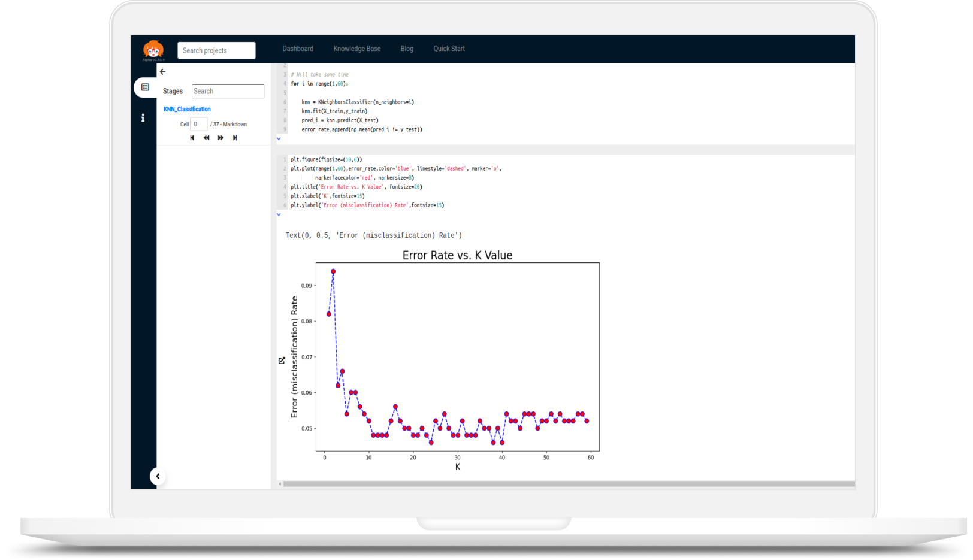Jump to the first cell
The width and height of the screenshot is (973, 560).
[x=192, y=138]
